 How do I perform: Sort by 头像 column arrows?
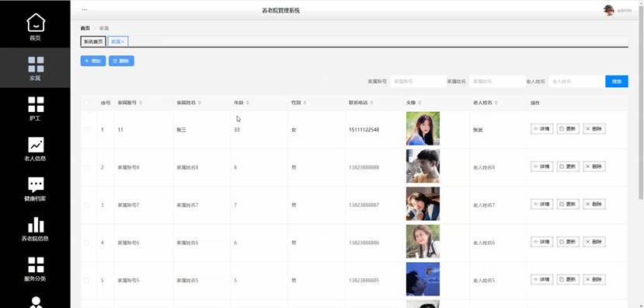419,103
